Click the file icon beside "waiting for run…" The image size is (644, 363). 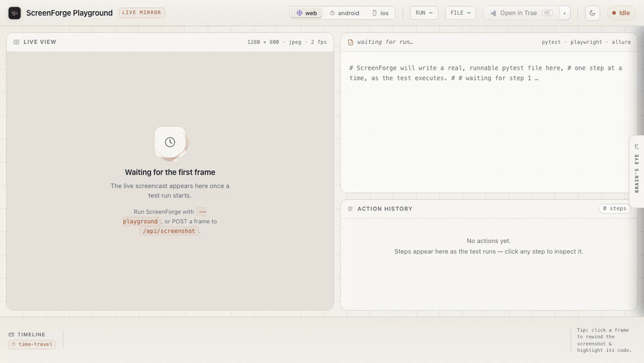(350, 43)
